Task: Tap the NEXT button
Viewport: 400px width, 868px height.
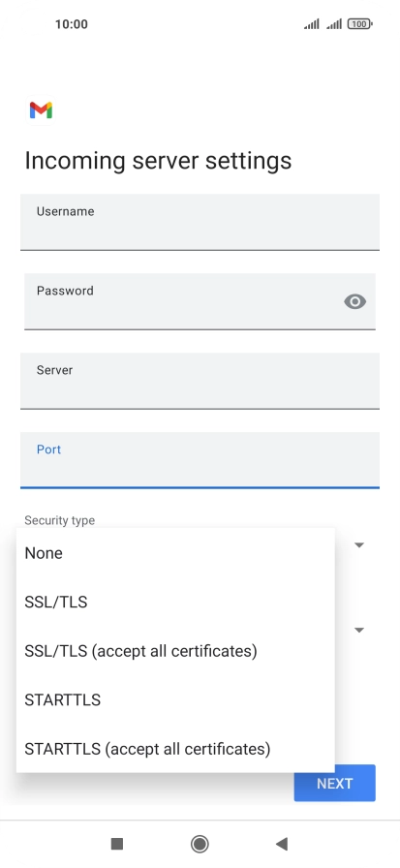Action: [x=335, y=784]
